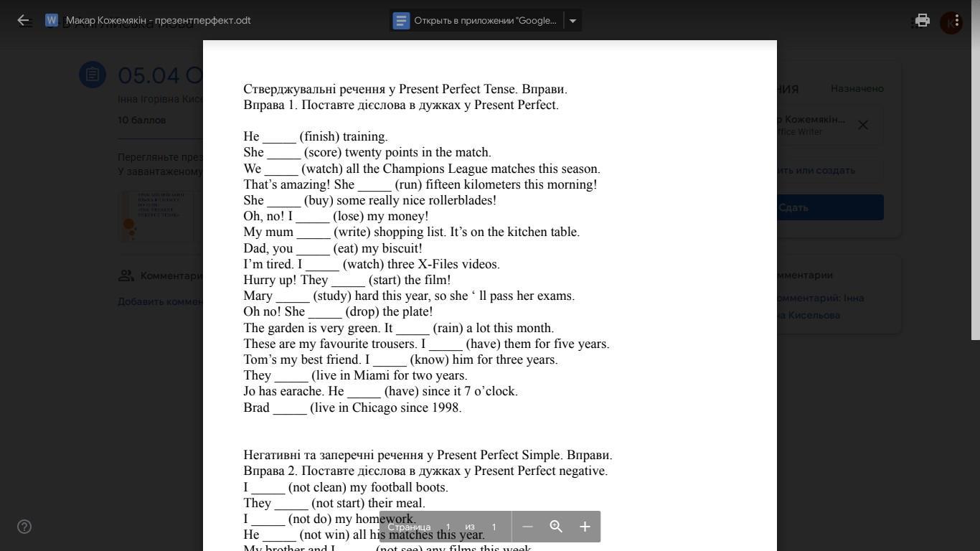Click the assignment clipboard icon behind the viewer
This screenshot has width=980, height=551.
(x=93, y=75)
